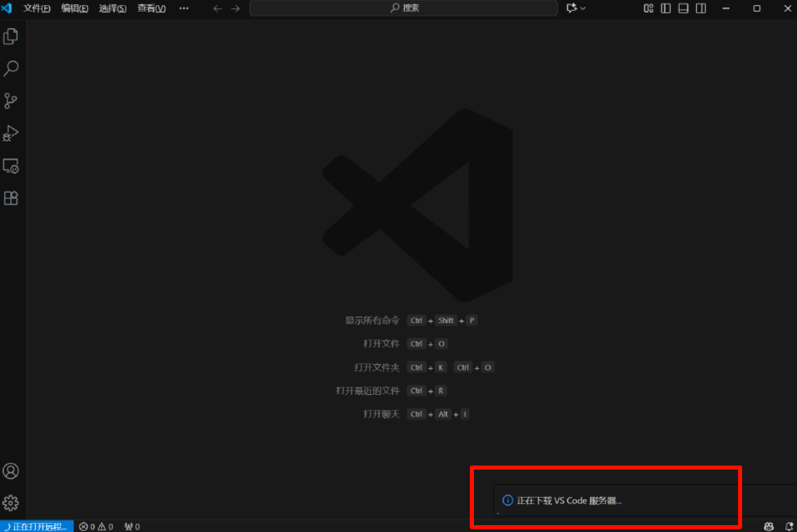Click the VS Code logo in the title bar
This screenshot has height=532, width=797.
pyautogui.click(x=7, y=8)
